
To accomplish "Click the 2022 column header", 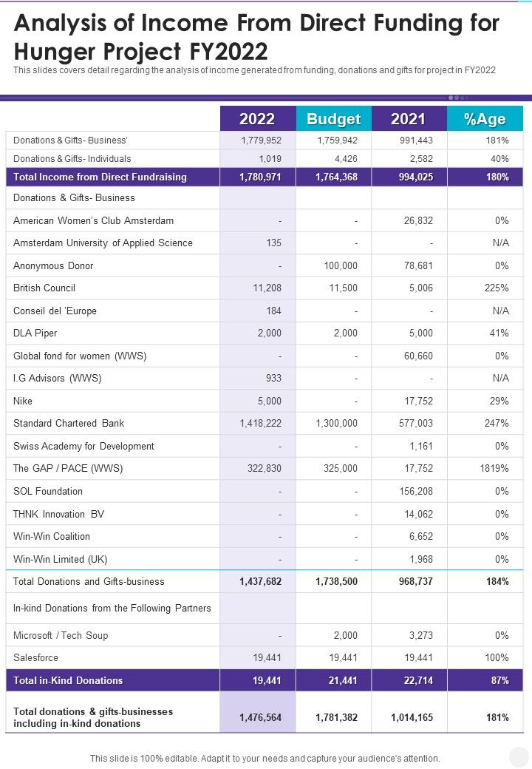I will 258,118.
